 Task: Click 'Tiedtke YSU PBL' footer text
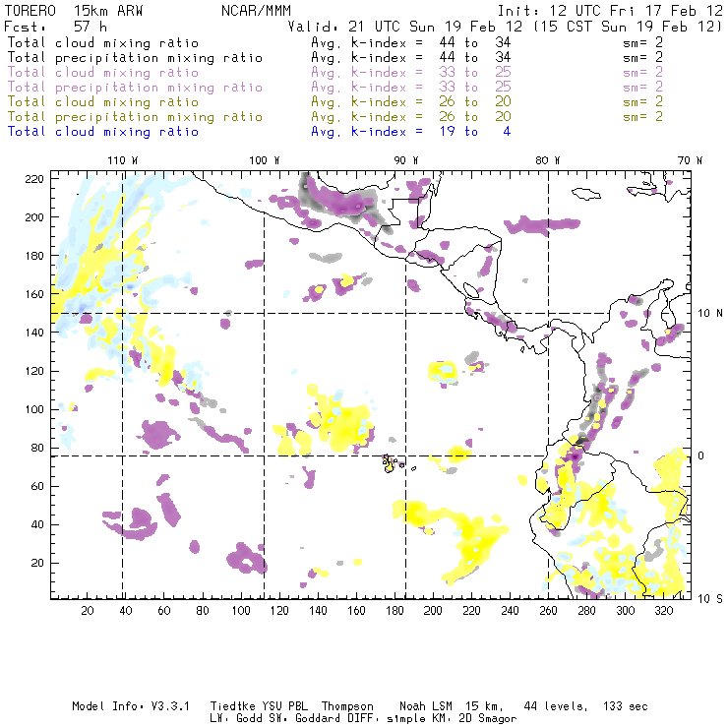pyautogui.click(x=259, y=706)
